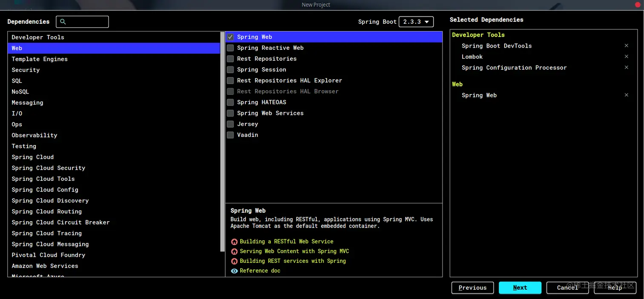Viewport: 644px width, 299px height.
Task: Select Spring Cloud Config category
Action: tap(114, 190)
